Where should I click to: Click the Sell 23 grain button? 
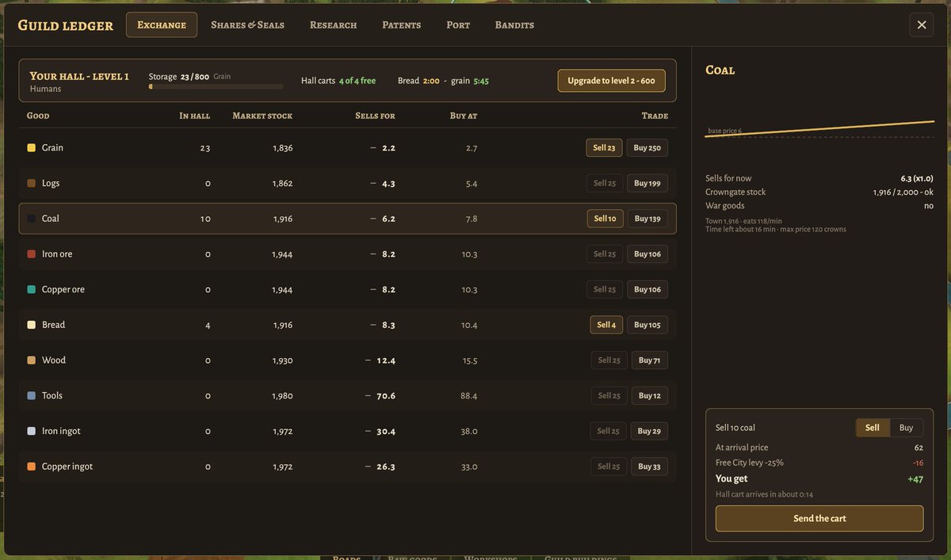(x=605, y=148)
